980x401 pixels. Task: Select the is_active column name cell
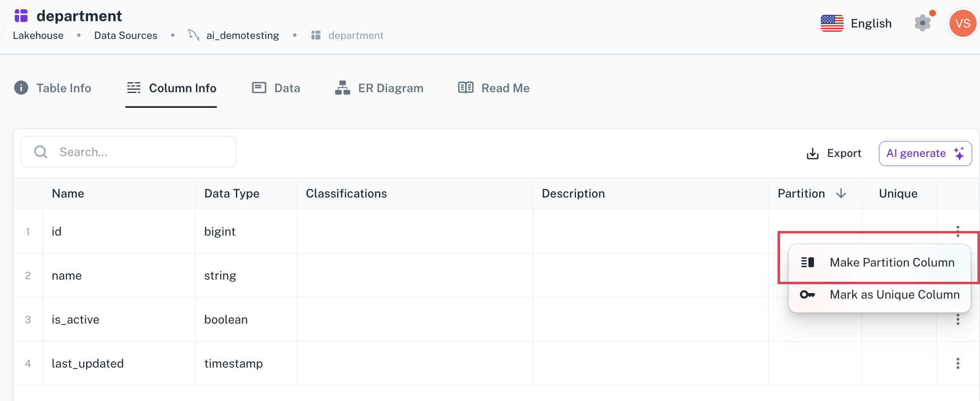coord(119,319)
